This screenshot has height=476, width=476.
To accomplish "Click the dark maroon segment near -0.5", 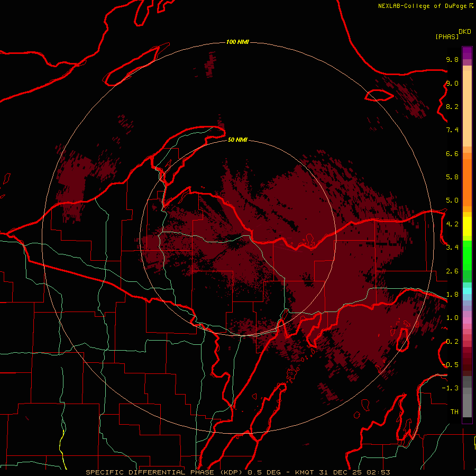I will click(x=467, y=367).
